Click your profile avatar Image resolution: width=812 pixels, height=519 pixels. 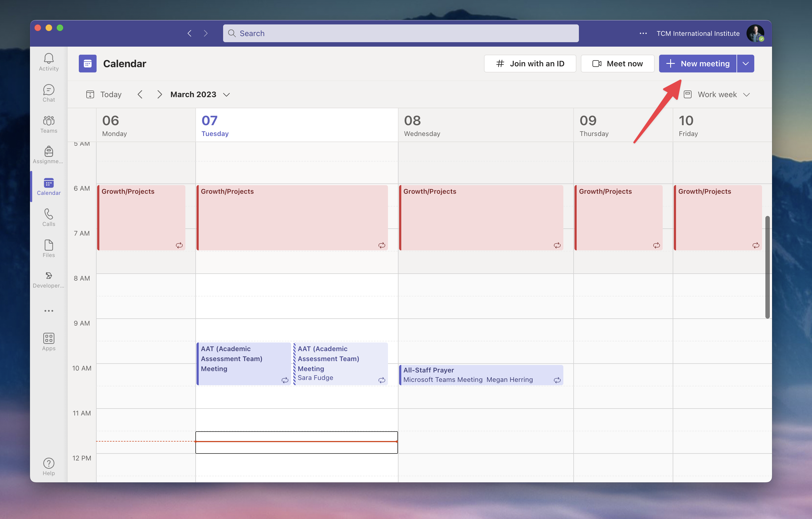pos(755,33)
